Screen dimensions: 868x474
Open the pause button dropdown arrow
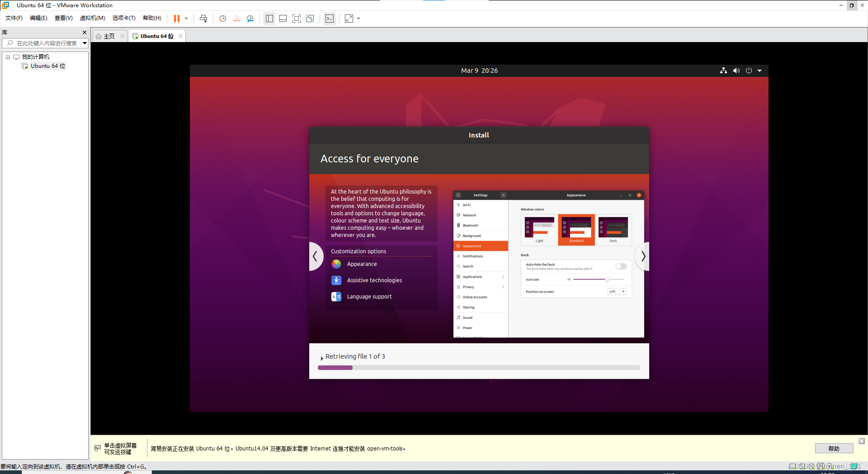pyautogui.click(x=186, y=19)
